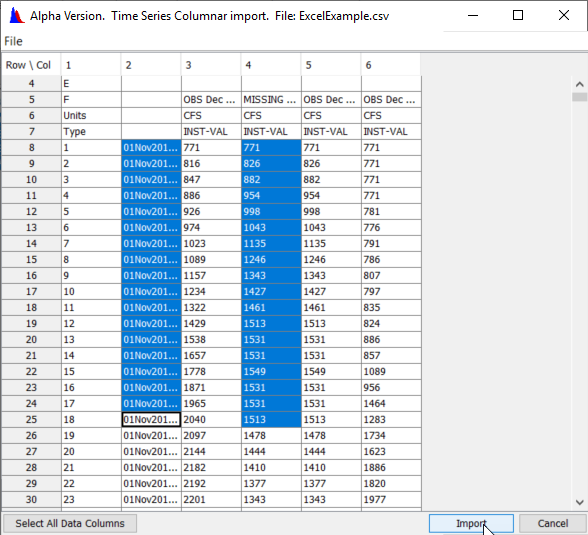Click the Type label cell in row 7
The image size is (588, 535).
click(x=91, y=132)
